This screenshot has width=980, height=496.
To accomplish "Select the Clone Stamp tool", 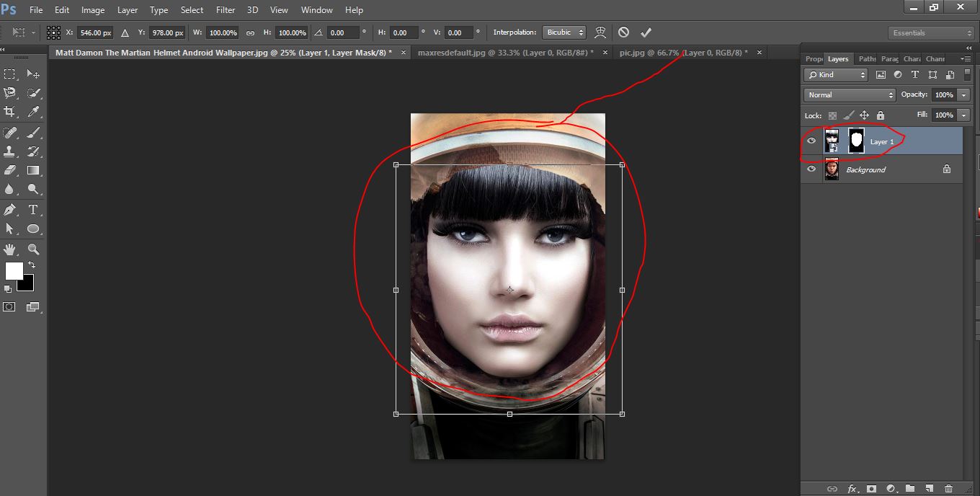I will coord(10,151).
